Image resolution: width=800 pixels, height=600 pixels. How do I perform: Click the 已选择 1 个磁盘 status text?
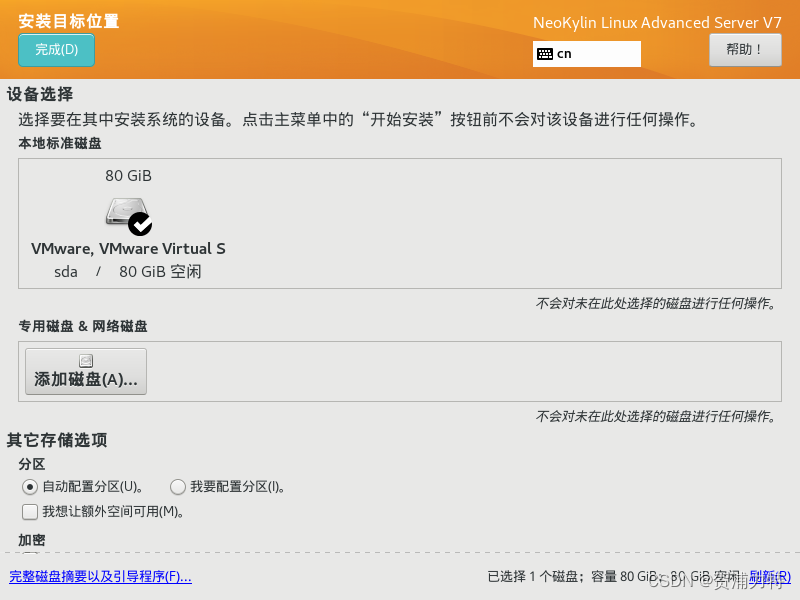(x=532, y=577)
